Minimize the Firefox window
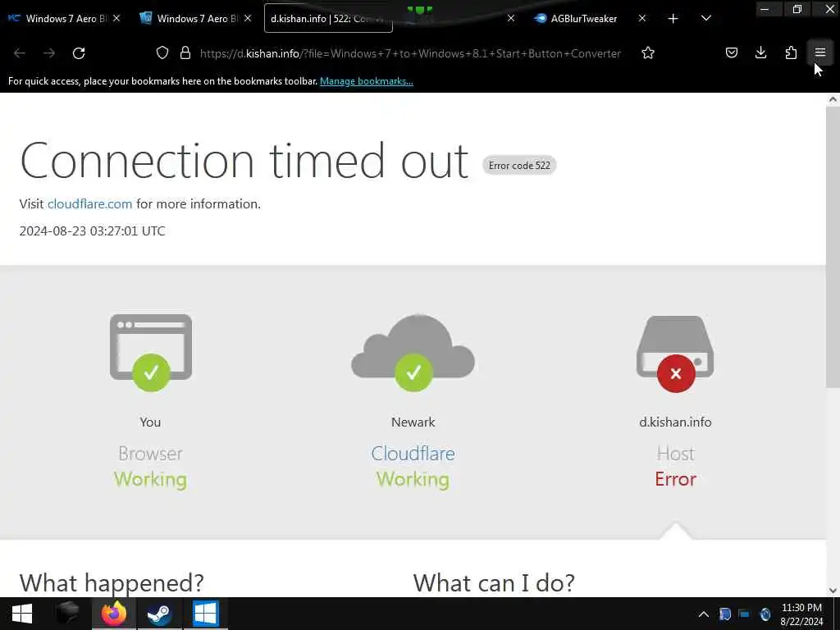Screen dimensions: 840x630 click(765, 9)
